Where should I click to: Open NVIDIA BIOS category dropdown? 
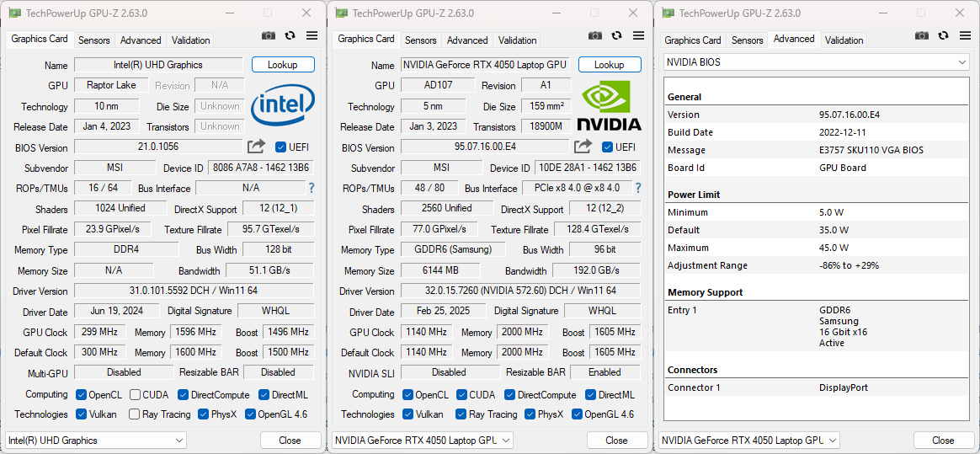click(x=817, y=62)
